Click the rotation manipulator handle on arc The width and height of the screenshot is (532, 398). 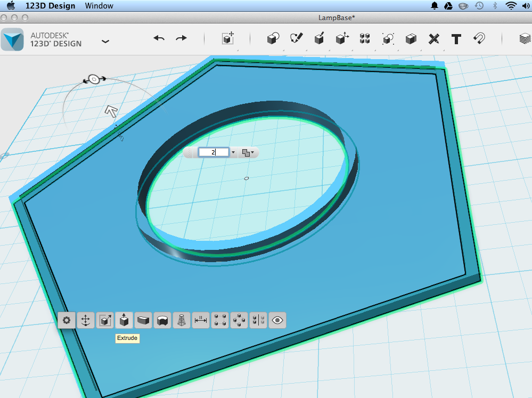94,79
